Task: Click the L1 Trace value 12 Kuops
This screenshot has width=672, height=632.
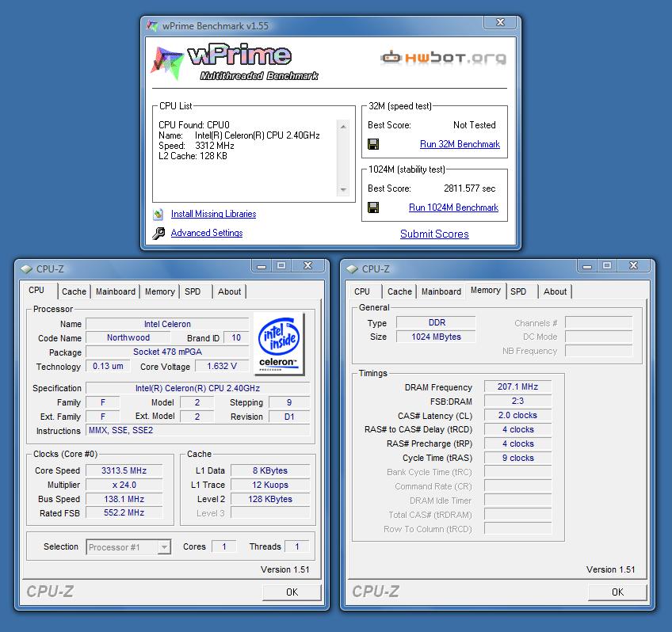Action: tap(270, 485)
